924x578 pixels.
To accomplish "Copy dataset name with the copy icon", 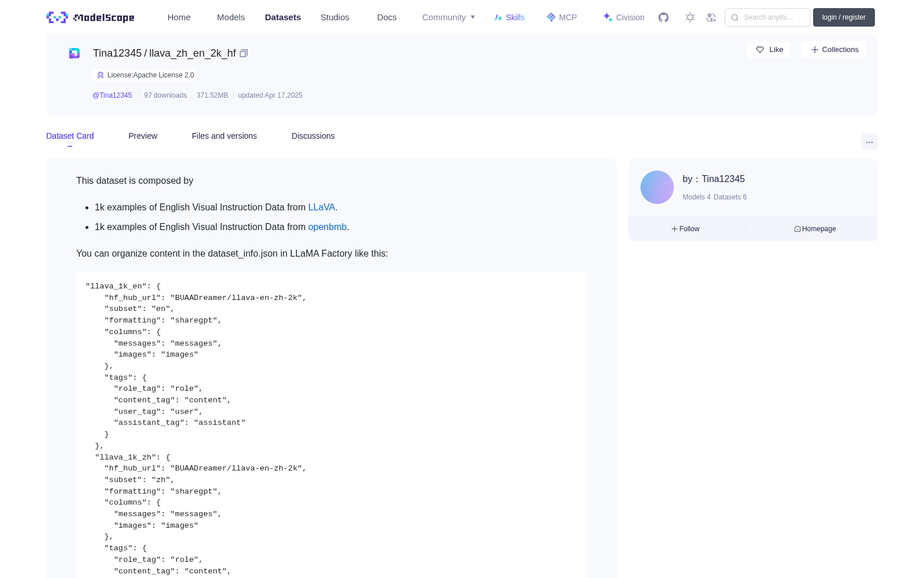I will pyautogui.click(x=244, y=53).
